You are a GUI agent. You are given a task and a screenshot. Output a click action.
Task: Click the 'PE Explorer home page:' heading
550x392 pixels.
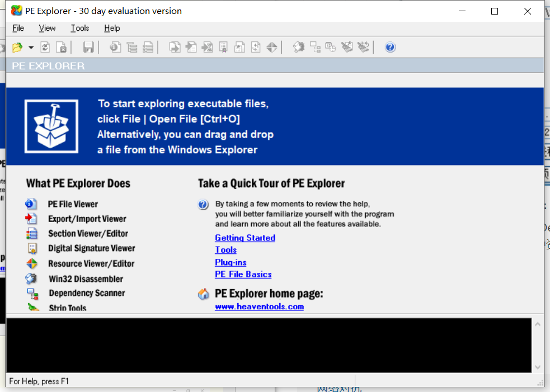click(269, 294)
